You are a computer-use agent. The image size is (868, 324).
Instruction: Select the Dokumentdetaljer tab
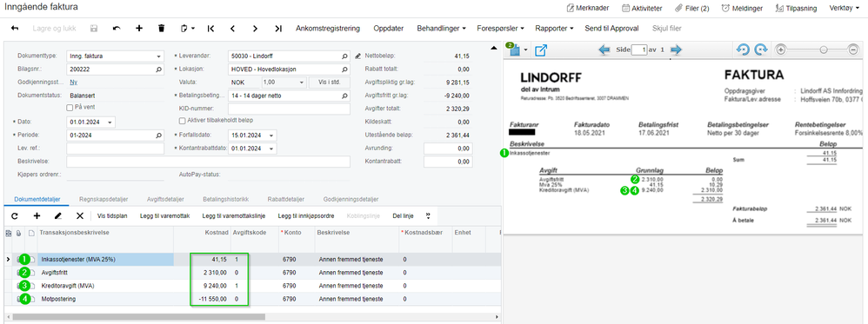pyautogui.click(x=37, y=199)
